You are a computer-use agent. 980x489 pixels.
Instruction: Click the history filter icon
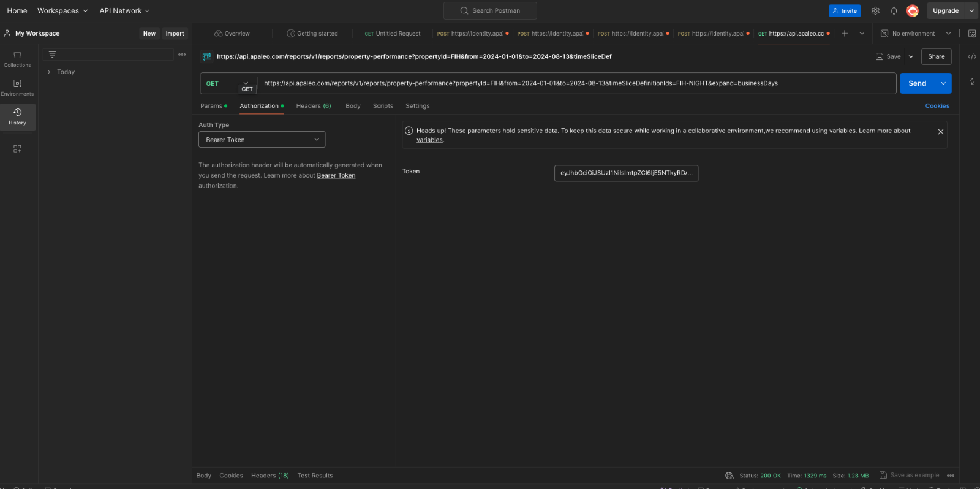point(53,55)
